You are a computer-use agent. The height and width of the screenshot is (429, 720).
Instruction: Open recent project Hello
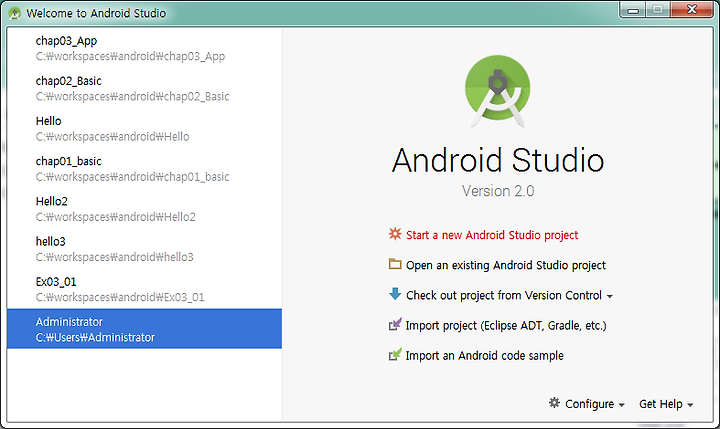point(144,129)
